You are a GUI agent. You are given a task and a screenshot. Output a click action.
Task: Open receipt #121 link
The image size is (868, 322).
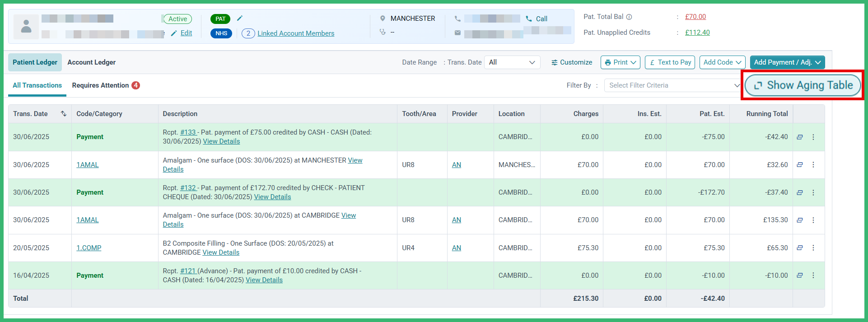[x=188, y=271]
